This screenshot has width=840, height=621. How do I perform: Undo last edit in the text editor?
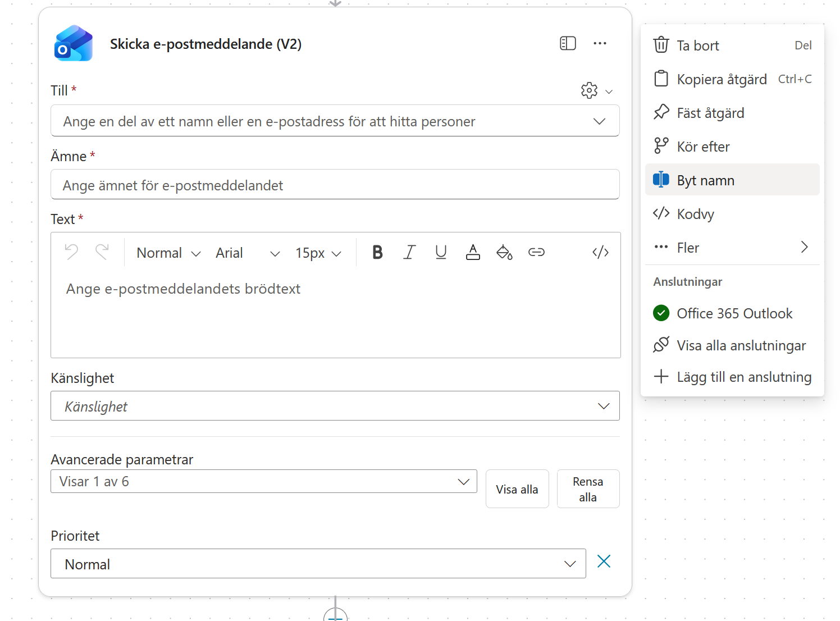click(71, 252)
